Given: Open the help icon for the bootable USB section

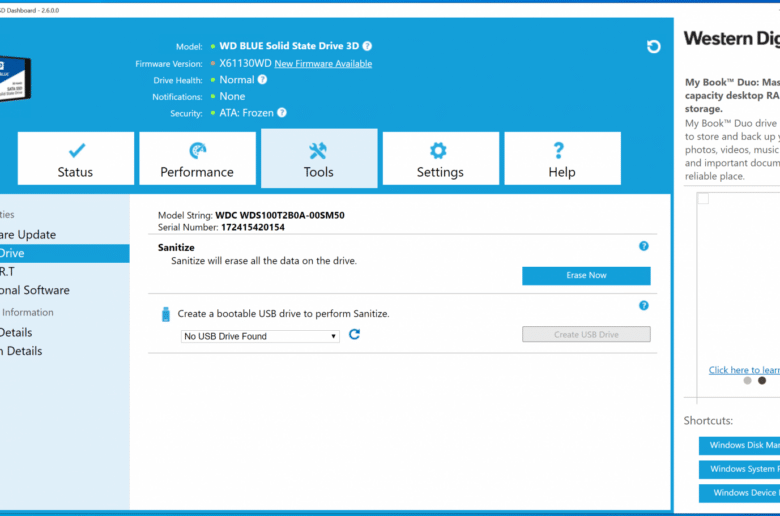Looking at the screenshot, I should tap(644, 306).
